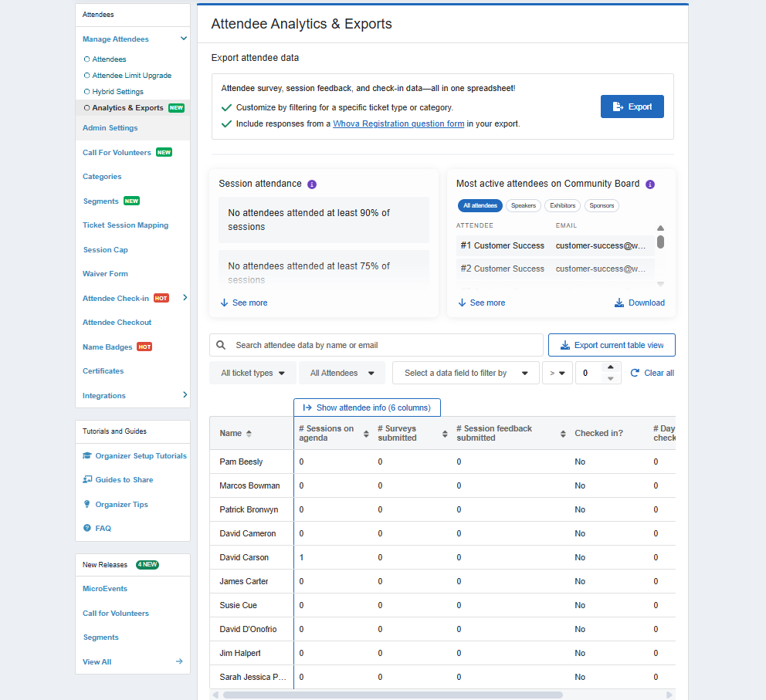
Task: Select the Organizer Setup Tutorials graduation icon
Action: click(87, 455)
